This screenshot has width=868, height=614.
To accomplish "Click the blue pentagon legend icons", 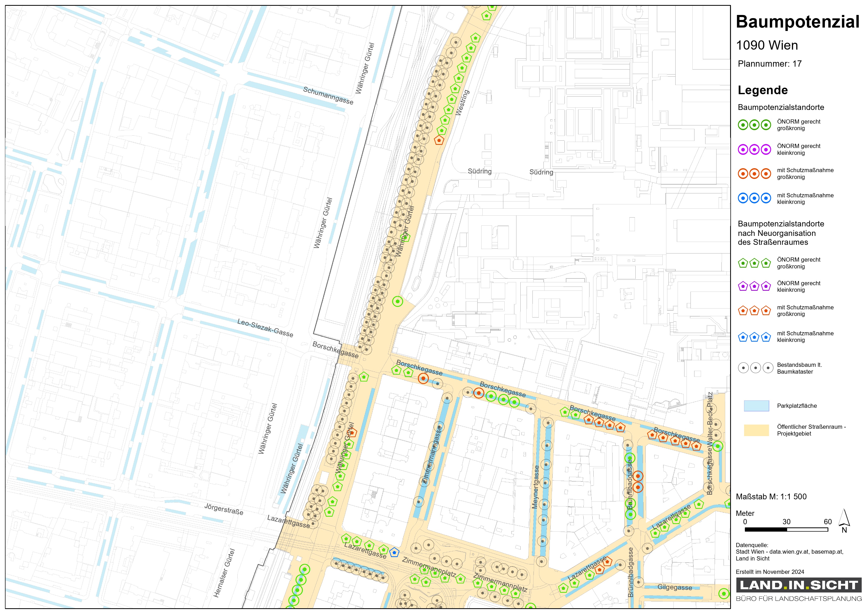I will click(x=754, y=337).
